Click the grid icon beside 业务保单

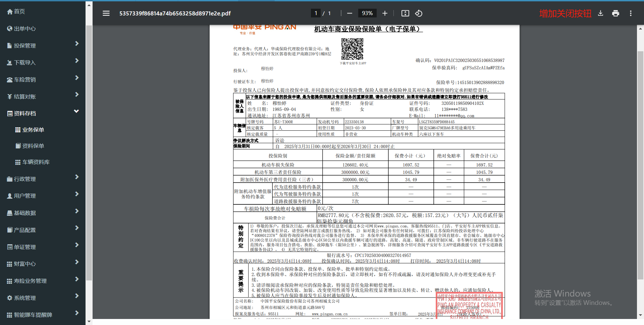(x=18, y=130)
